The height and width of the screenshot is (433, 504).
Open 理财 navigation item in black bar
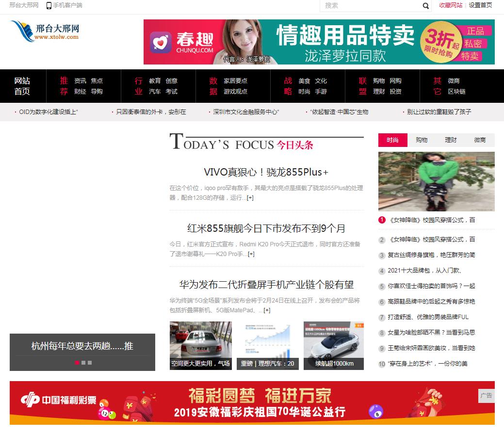click(x=379, y=92)
